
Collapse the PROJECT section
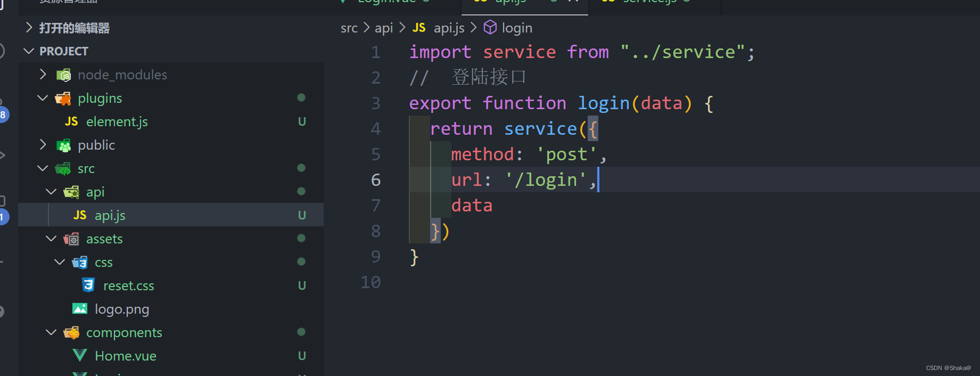(29, 51)
